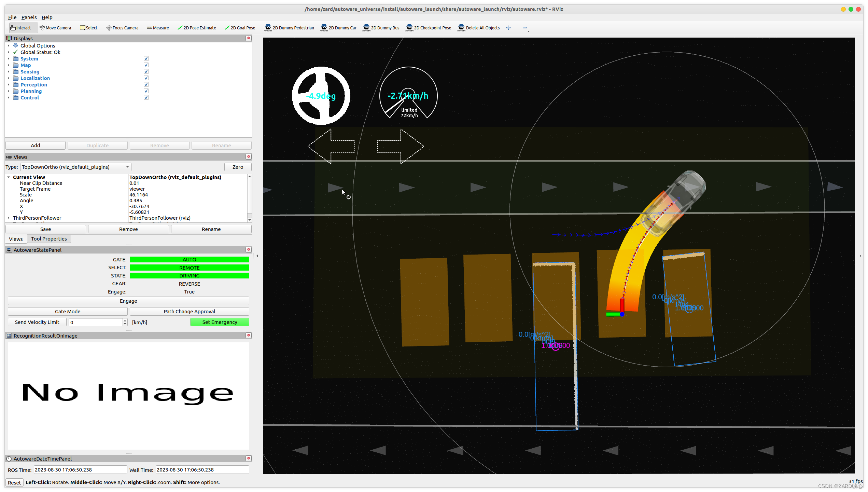
Task: Activate the 2D Dummy Pedestrian tool
Action: point(289,28)
